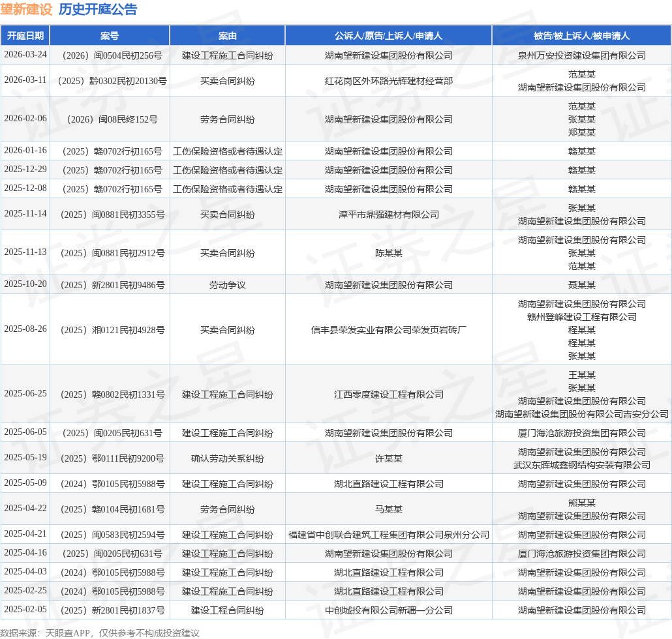This screenshot has height=639, width=672.
Task: Click the date 2025-11-13
Action: (x=25, y=252)
